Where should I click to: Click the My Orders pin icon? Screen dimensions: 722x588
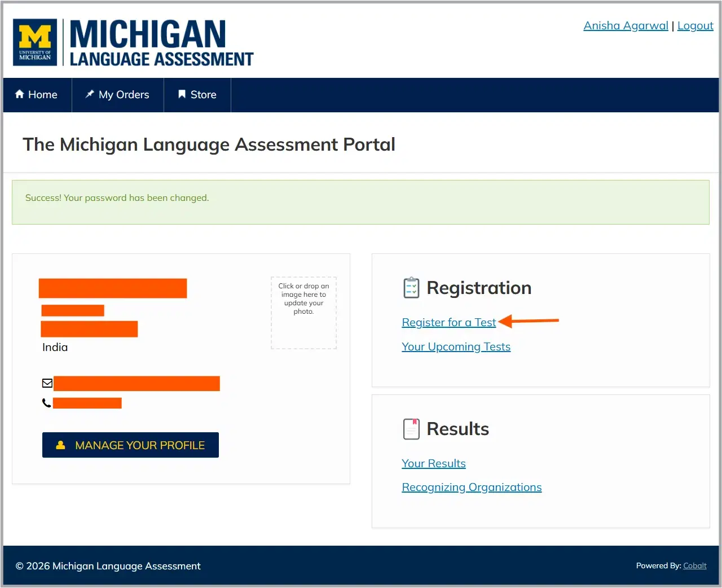coord(90,94)
